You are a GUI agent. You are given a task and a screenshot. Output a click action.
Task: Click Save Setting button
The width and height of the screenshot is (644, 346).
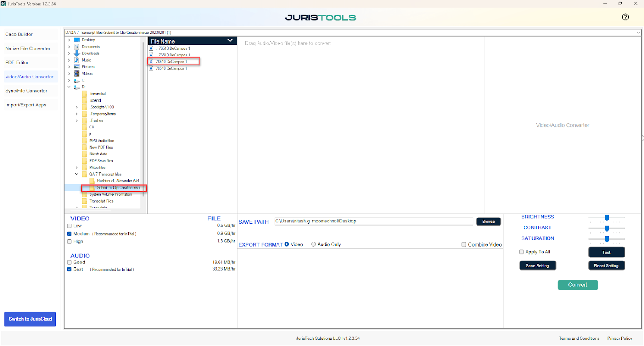[537, 266]
